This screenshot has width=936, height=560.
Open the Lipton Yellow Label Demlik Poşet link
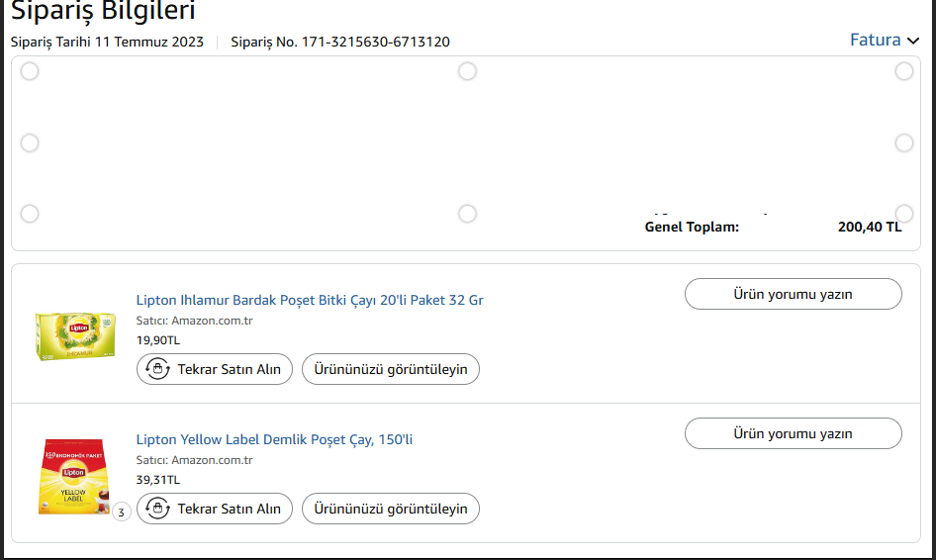click(274, 439)
